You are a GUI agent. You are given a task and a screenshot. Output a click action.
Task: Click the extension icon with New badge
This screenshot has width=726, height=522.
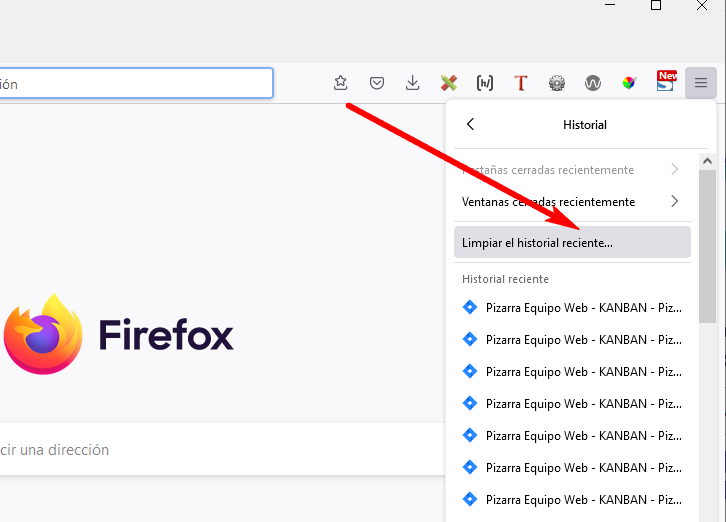pyautogui.click(x=665, y=82)
